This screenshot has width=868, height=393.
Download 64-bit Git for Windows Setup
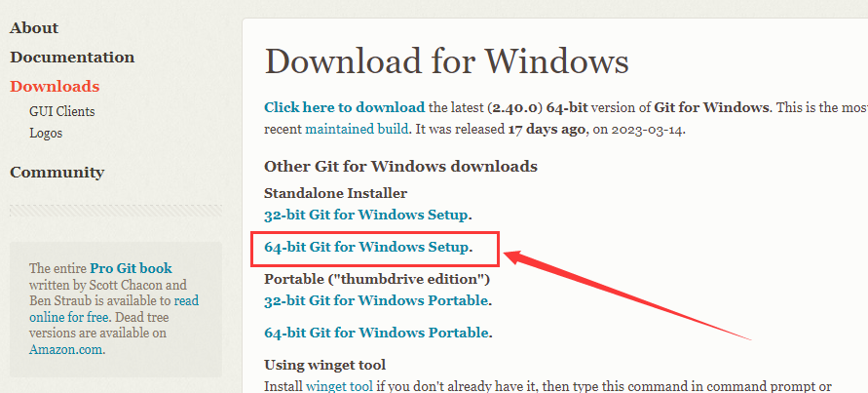[366, 247]
